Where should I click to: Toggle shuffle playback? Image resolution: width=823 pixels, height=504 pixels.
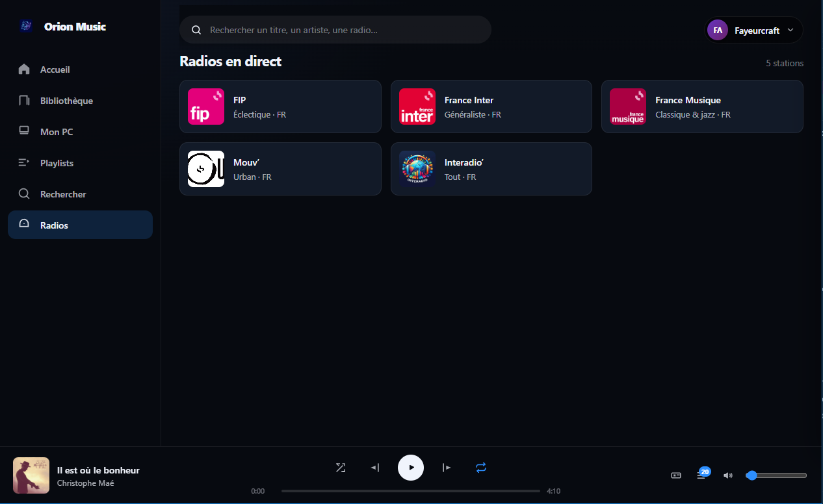341,468
